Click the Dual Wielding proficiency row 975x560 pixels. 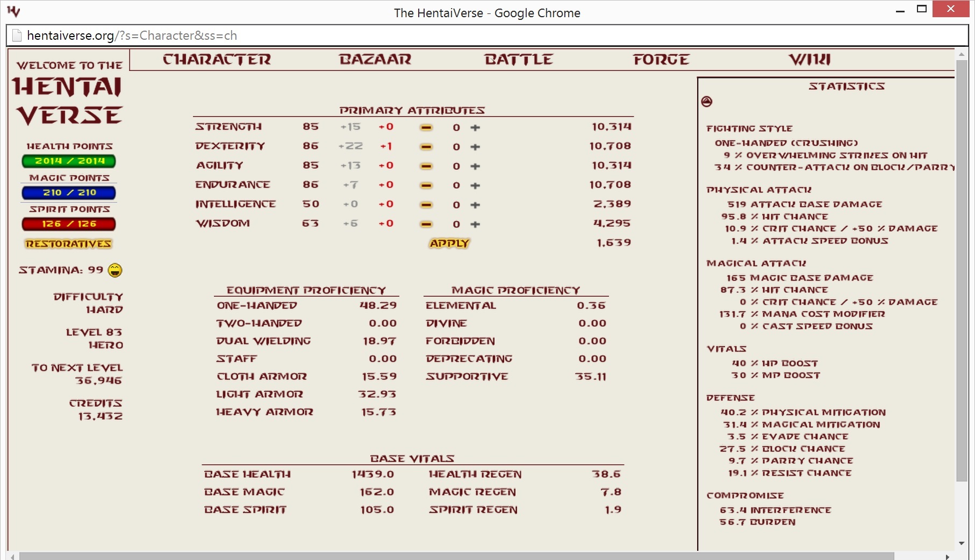pos(306,341)
